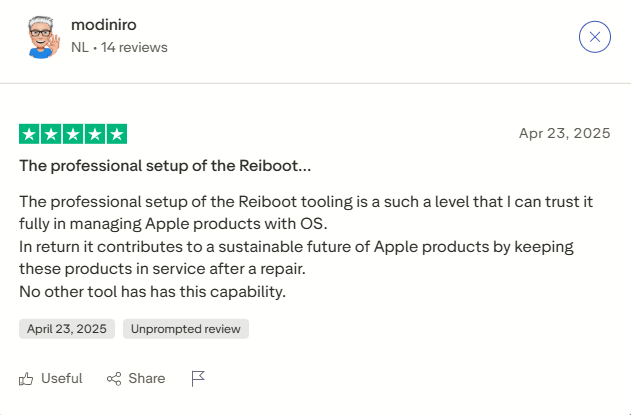Click the thumbs-up Useful icon
Screen dimensions: 631x415
point(27,378)
